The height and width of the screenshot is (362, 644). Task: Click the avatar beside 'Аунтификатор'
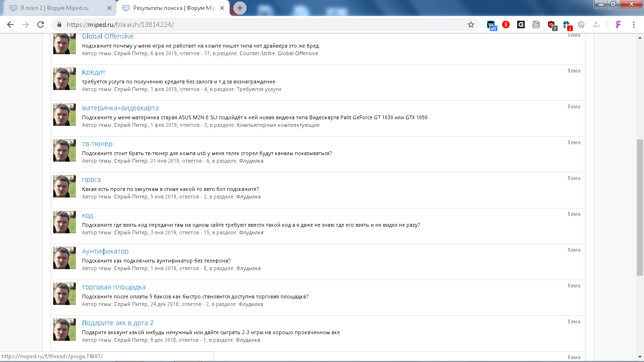65,258
